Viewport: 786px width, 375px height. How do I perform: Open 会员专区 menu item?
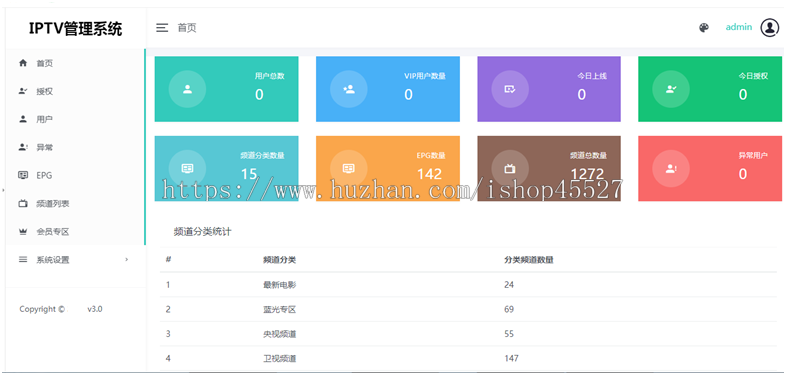click(x=75, y=232)
